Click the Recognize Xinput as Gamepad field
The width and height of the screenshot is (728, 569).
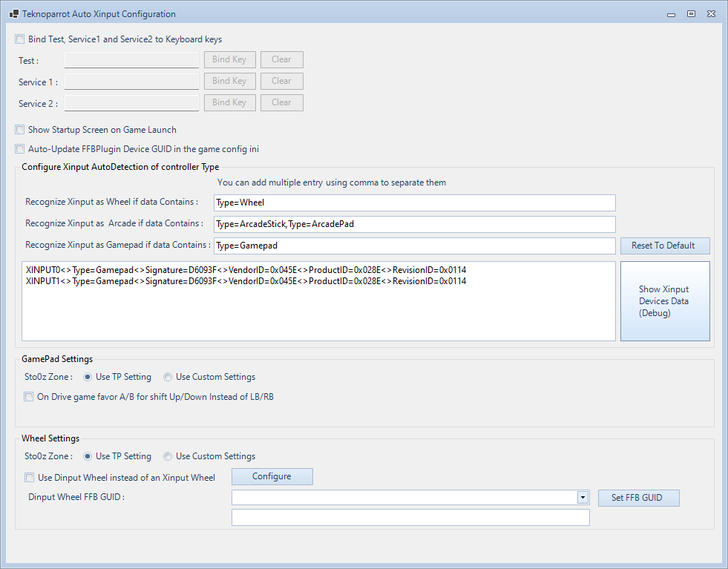click(415, 246)
